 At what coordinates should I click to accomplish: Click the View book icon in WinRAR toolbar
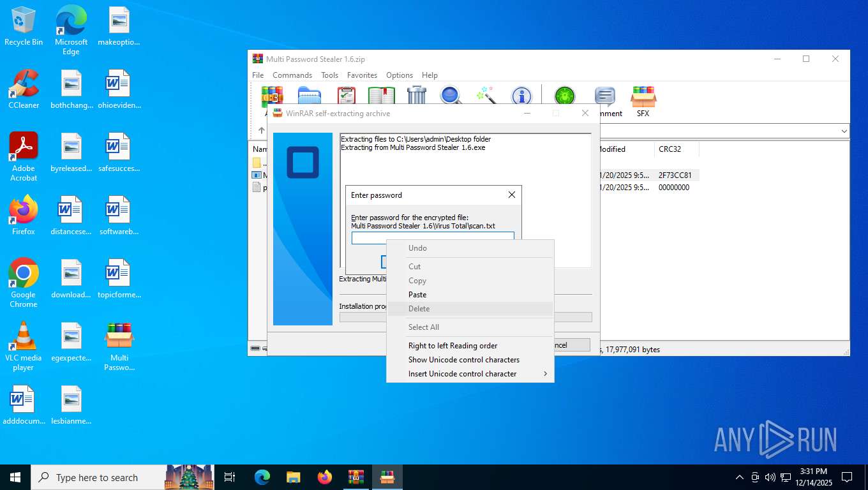tap(382, 96)
